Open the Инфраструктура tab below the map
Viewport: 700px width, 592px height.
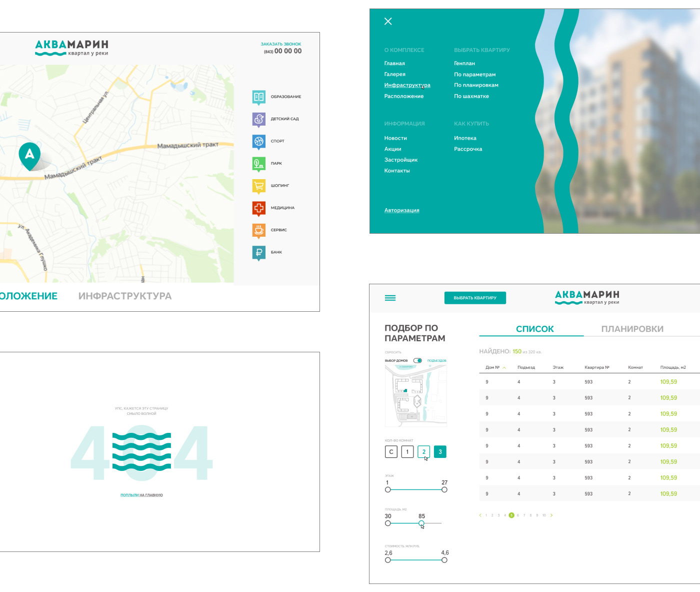(125, 296)
